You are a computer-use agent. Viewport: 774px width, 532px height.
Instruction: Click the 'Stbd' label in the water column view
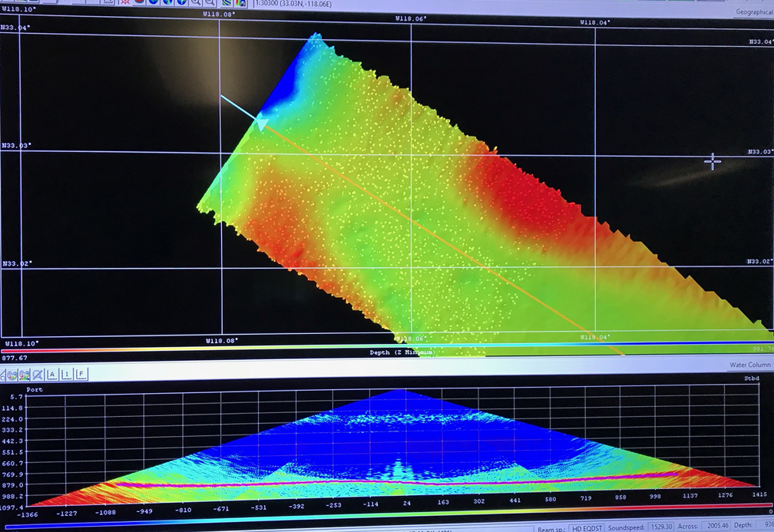[751, 378]
